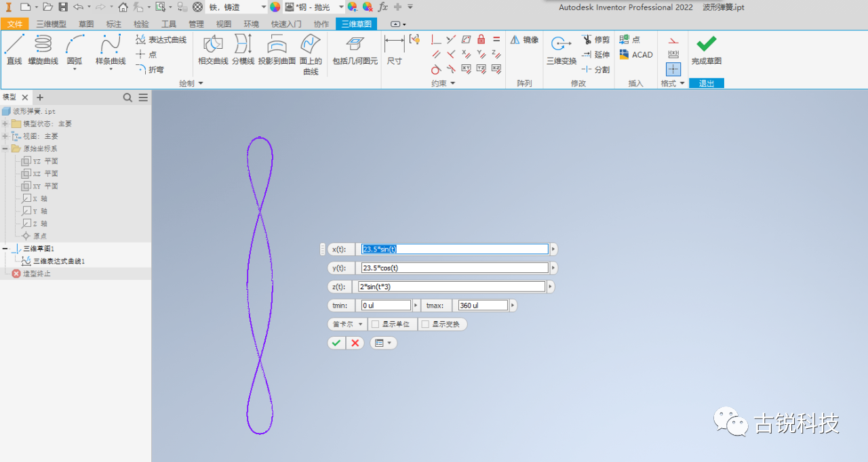Expand the 模型状态: 主要 tree node
The image size is (868, 462).
pos(5,123)
